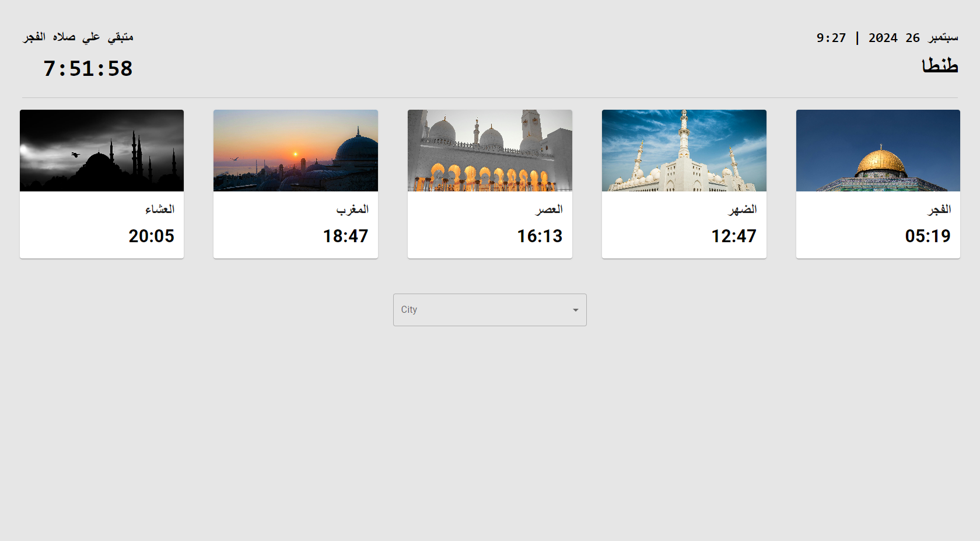This screenshot has width=980, height=541.
Task: Click the countdown timer 7:51:58
Action: (x=88, y=69)
